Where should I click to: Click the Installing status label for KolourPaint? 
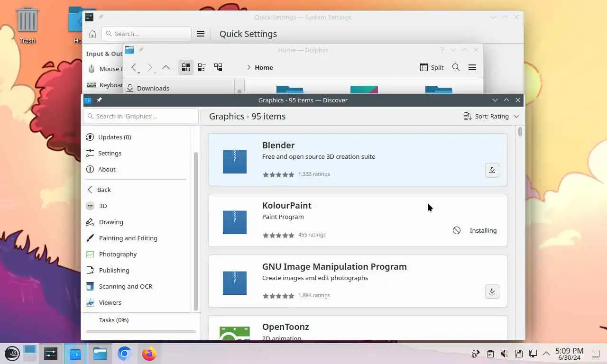tap(483, 230)
